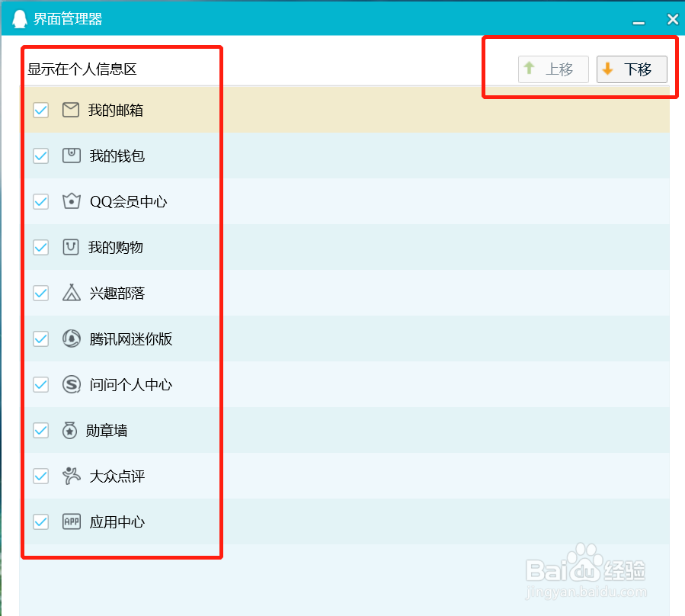Click the 上移 move up button
The width and height of the screenshot is (685, 616).
[x=553, y=69]
